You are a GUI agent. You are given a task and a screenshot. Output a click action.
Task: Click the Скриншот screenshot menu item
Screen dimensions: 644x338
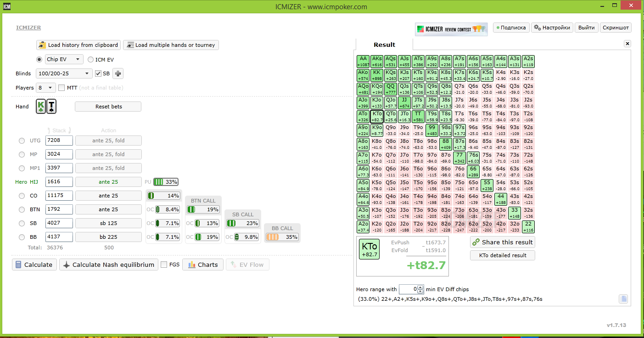616,28
